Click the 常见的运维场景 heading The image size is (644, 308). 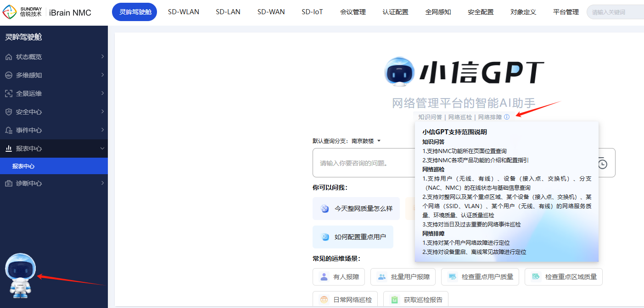pyautogui.click(x=336, y=258)
